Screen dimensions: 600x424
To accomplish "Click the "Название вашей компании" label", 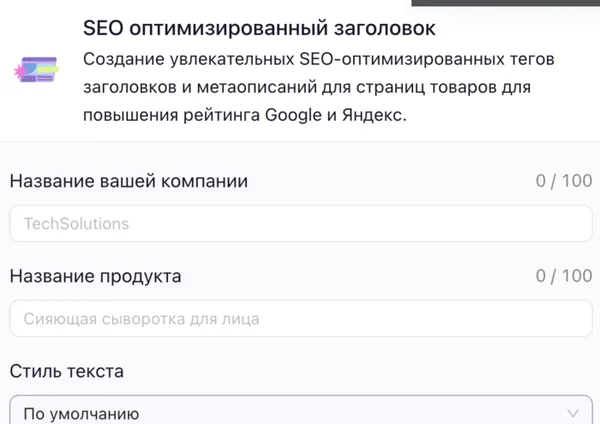I will tap(129, 181).
